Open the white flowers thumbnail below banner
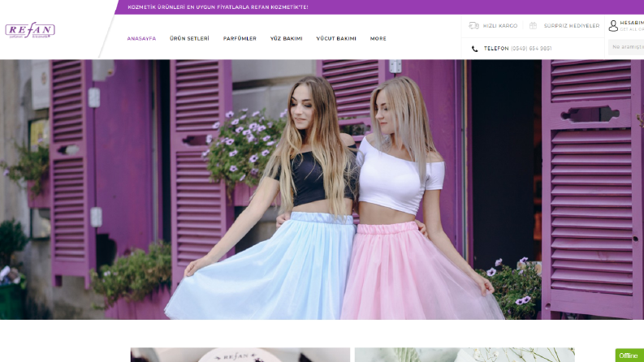 pos(465,355)
